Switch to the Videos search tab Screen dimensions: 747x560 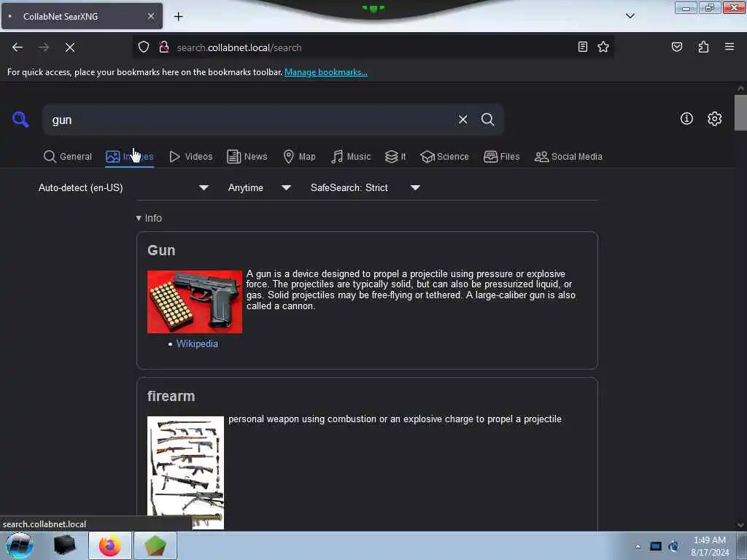click(x=191, y=157)
